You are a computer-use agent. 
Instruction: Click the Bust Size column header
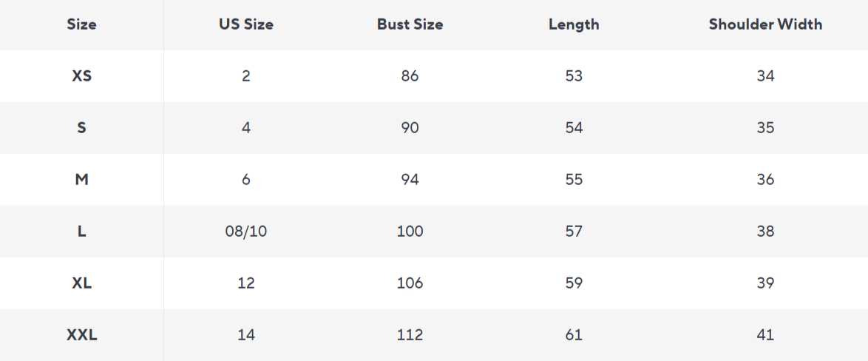tap(410, 24)
